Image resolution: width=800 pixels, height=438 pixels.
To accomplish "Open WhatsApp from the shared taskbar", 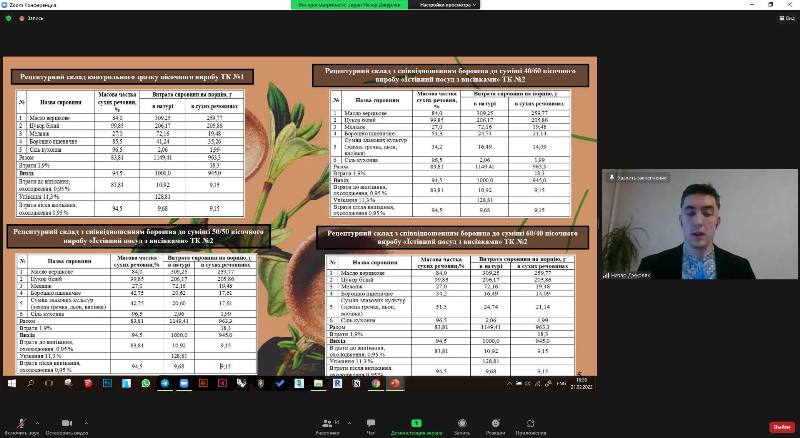I will pos(146,383).
